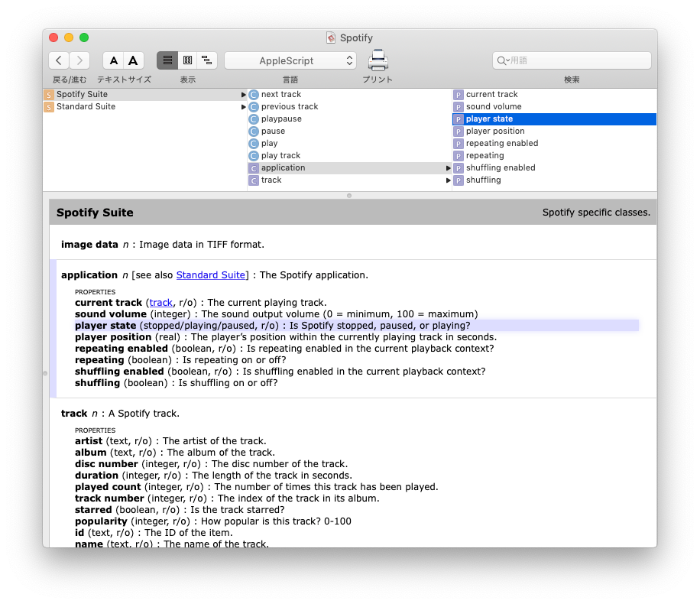Viewport: 700px width, 604px height.
Task: Expand track class arrow
Action: pos(449,180)
